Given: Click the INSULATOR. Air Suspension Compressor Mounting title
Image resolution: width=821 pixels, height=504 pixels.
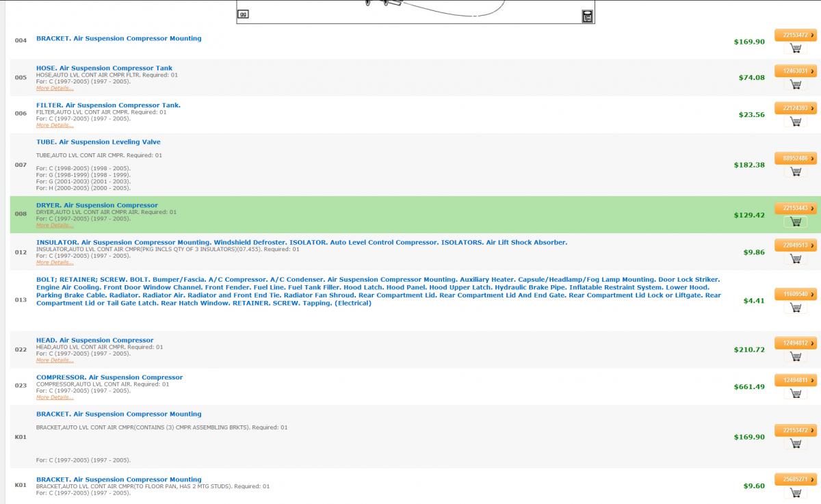Looking at the screenshot, I should [123, 242].
